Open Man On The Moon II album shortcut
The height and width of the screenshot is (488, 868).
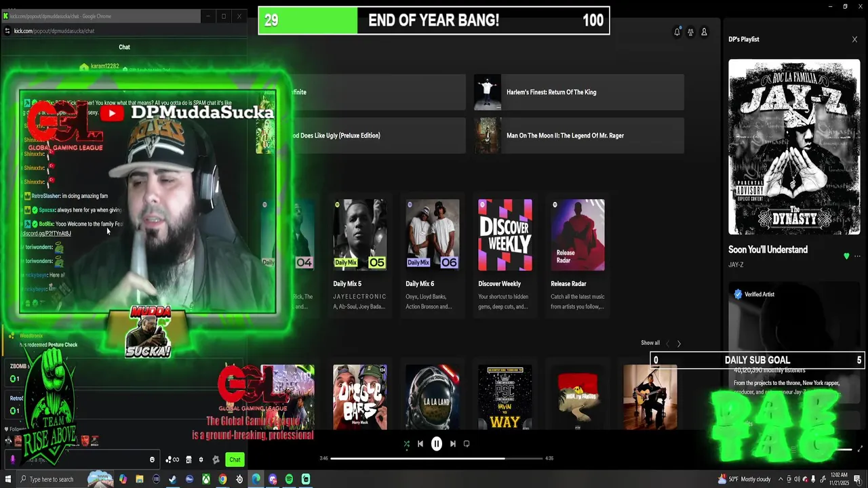point(579,136)
